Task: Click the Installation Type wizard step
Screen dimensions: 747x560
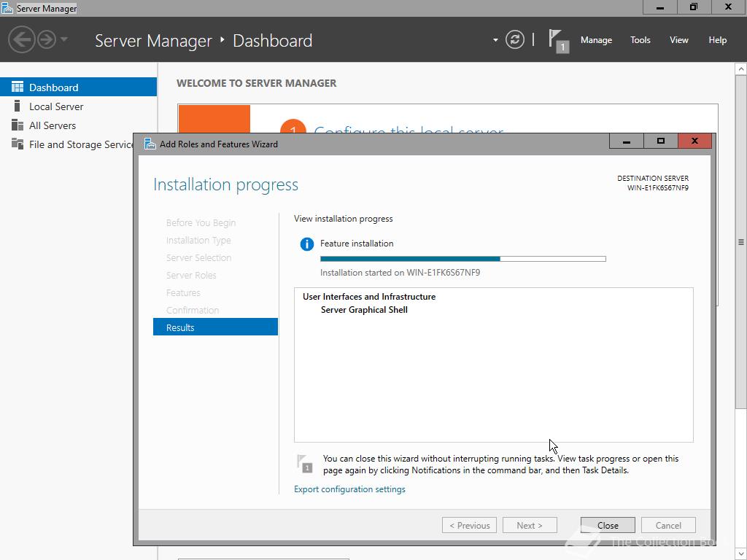Action: (198, 240)
